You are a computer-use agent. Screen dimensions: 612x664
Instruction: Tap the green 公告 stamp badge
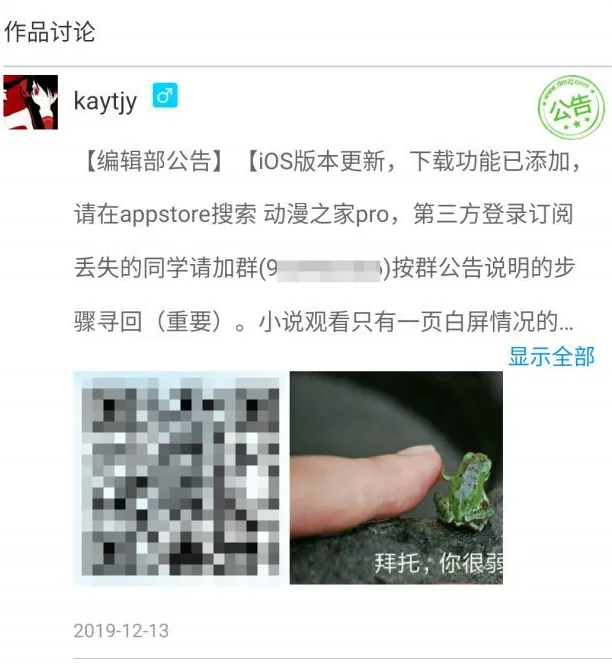(x=571, y=107)
